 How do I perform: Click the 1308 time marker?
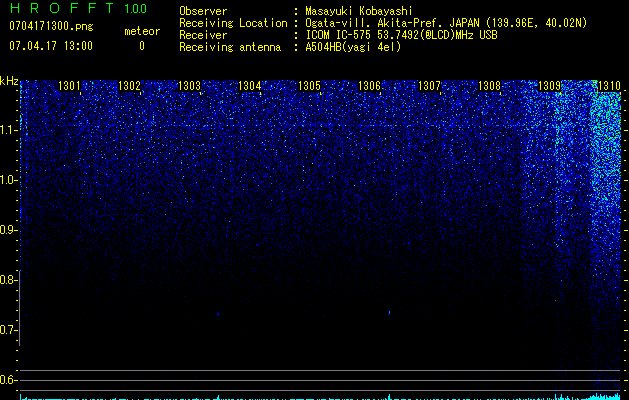(489, 86)
